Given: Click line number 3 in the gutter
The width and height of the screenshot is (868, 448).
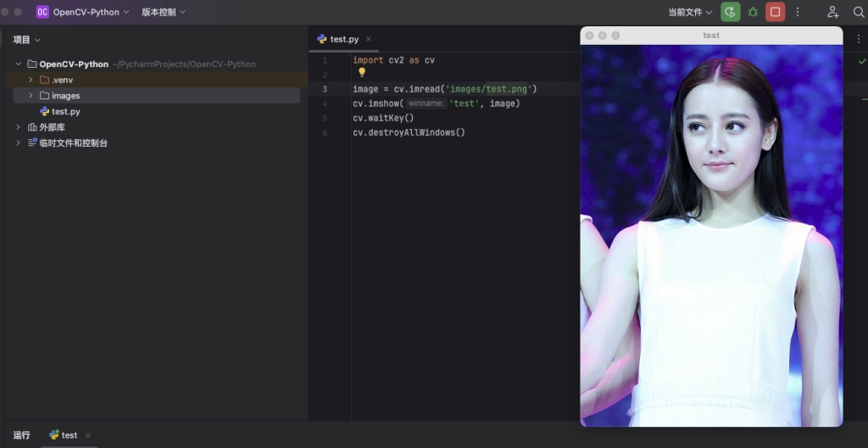Looking at the screenshot, I should click(x=325, y=89).
